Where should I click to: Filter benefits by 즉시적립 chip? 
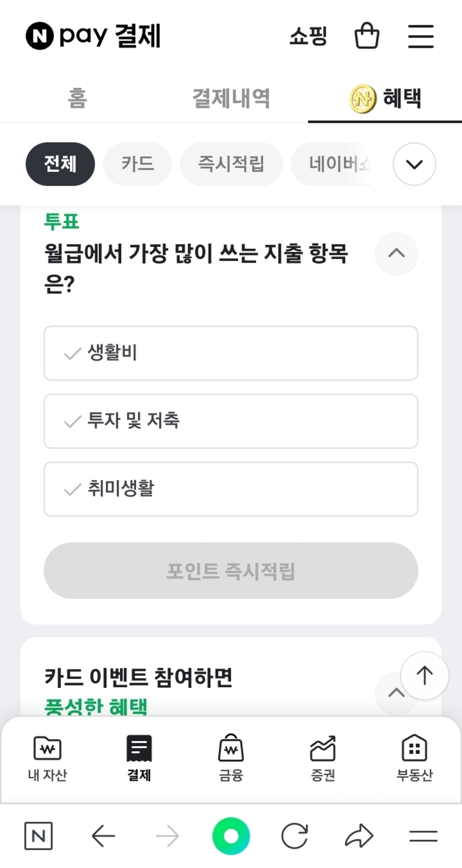231,164
